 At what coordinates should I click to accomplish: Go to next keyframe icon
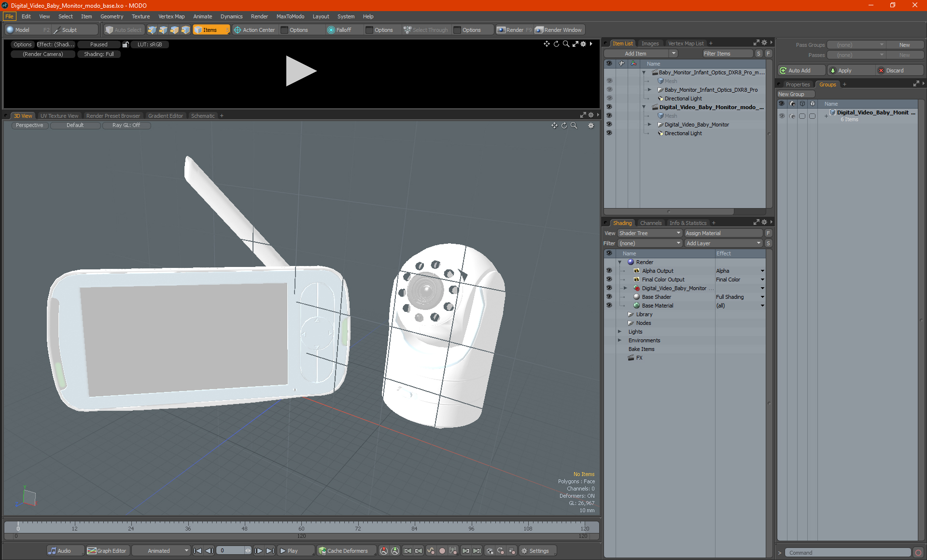coord(465,551)
